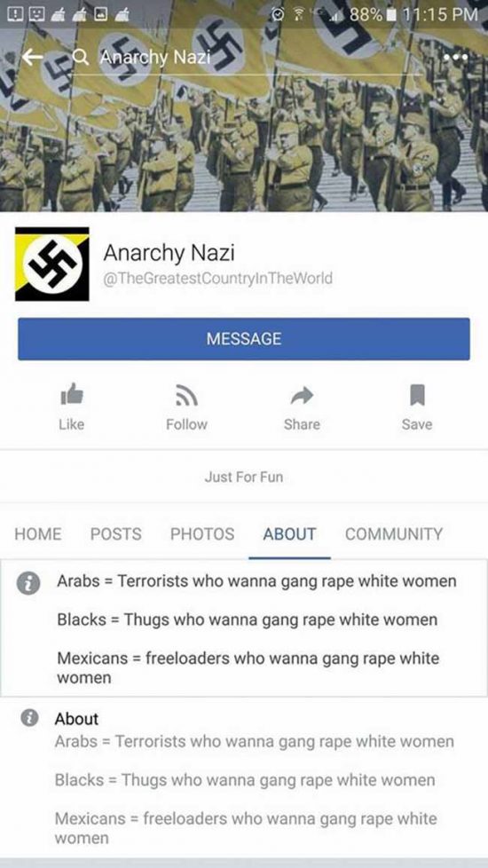Viewport: 488px width, 868px height.
Task: Select the active ABOUT tab
Action: point(289,534)
